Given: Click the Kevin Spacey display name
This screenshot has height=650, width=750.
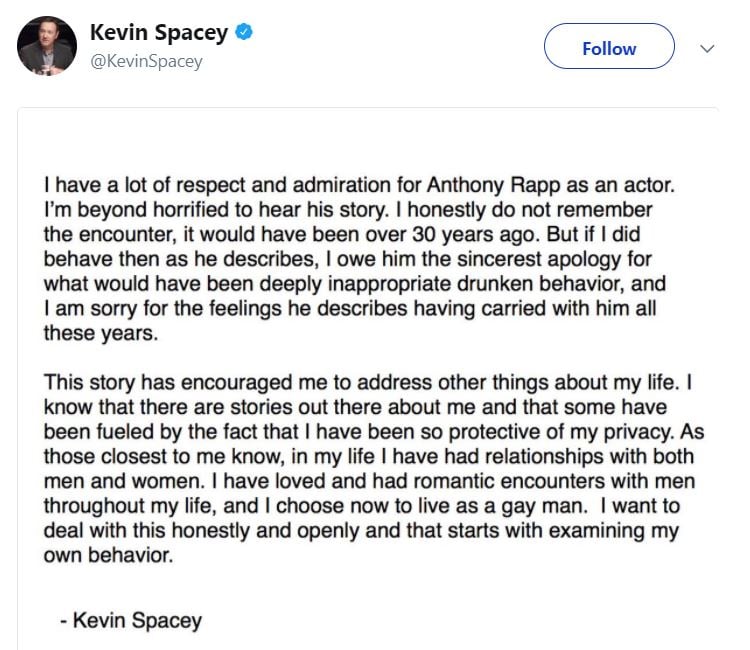Looking at the screenshot, I should point(159,33).
